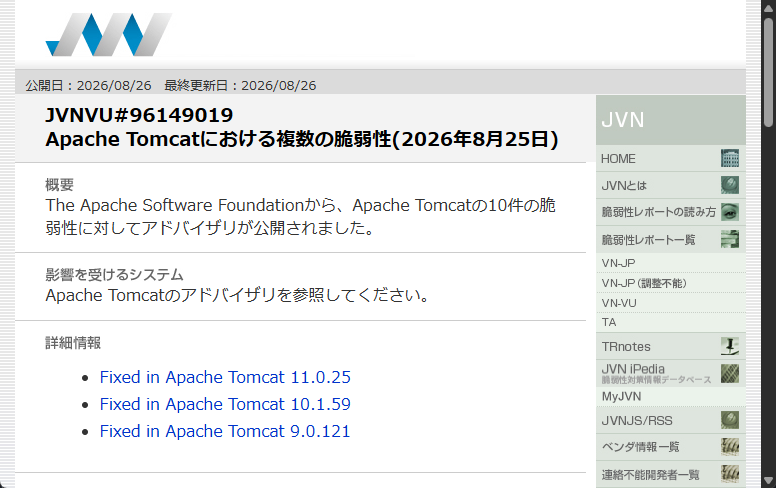
Task: Click the 影響を受けるシステム section heading
Action: (x=114, y=275)
